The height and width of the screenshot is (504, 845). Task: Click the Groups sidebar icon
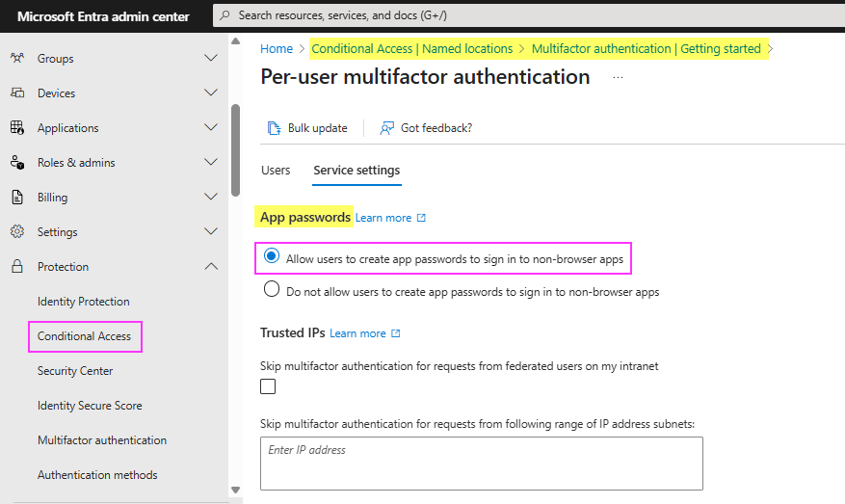click(17, 58)
